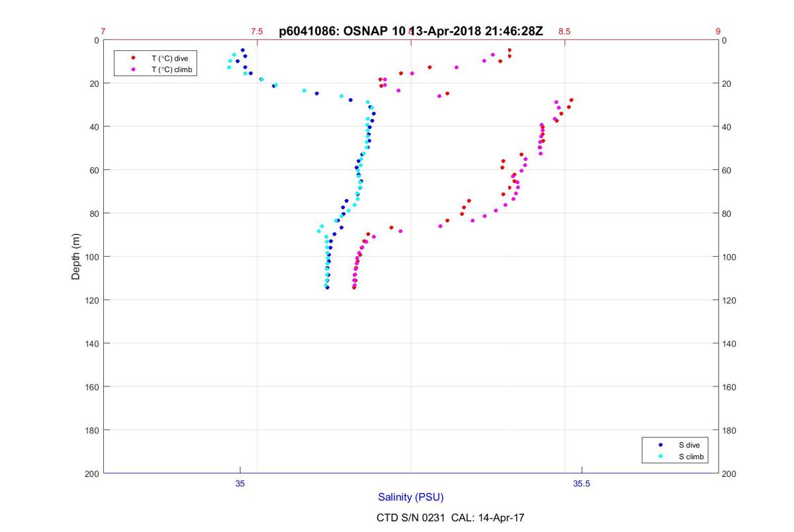This screenshot has width=794, height=532.
Task: Click the left axis depth tick '60'
Action: tap(94, 170)
